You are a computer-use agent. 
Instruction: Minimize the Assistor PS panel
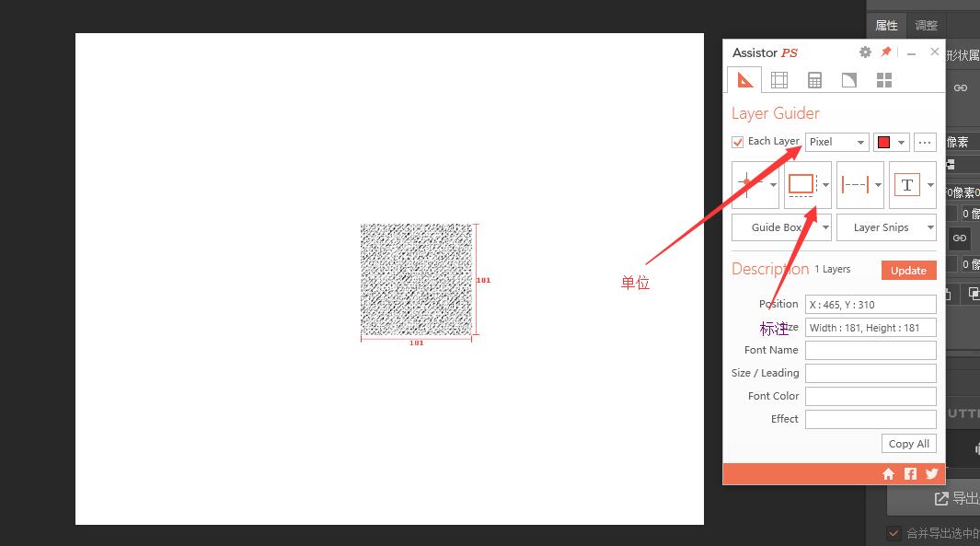point(911,53)
